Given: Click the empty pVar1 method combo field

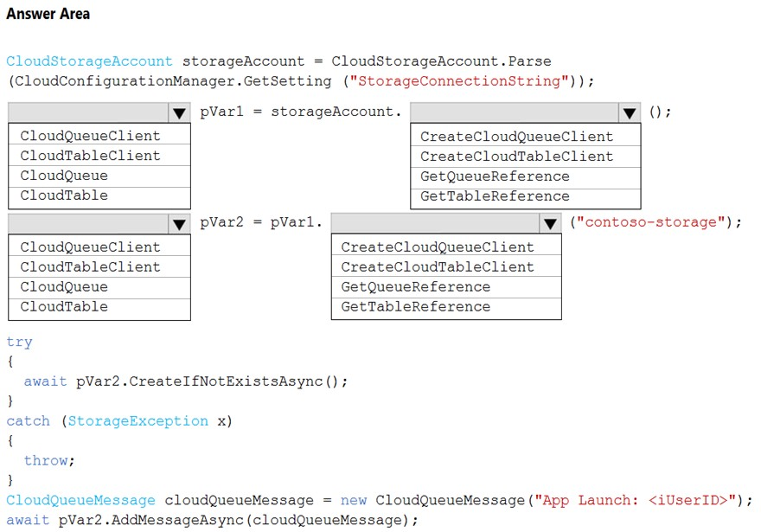Looking at the screenshot, I should click(435, 223).
